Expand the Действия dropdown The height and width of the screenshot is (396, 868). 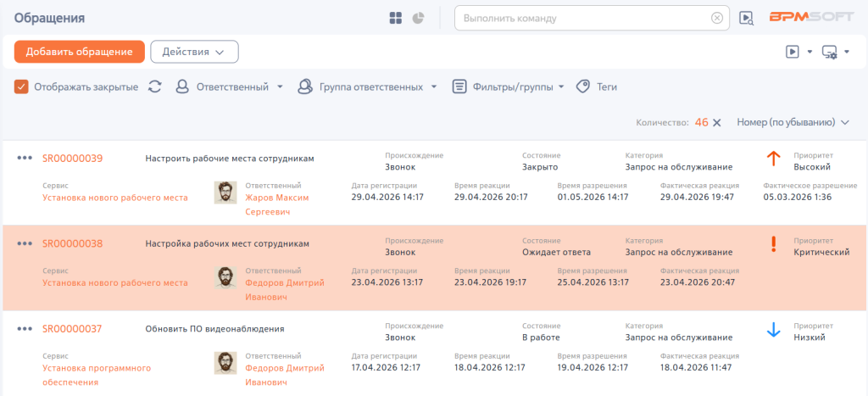(194, 52)
